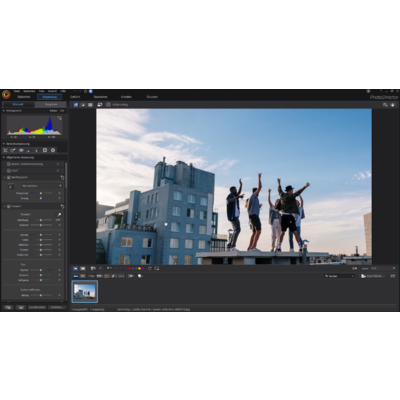Rotate the photo using the rotate icon
400x400 pixels.
point(150,268)
